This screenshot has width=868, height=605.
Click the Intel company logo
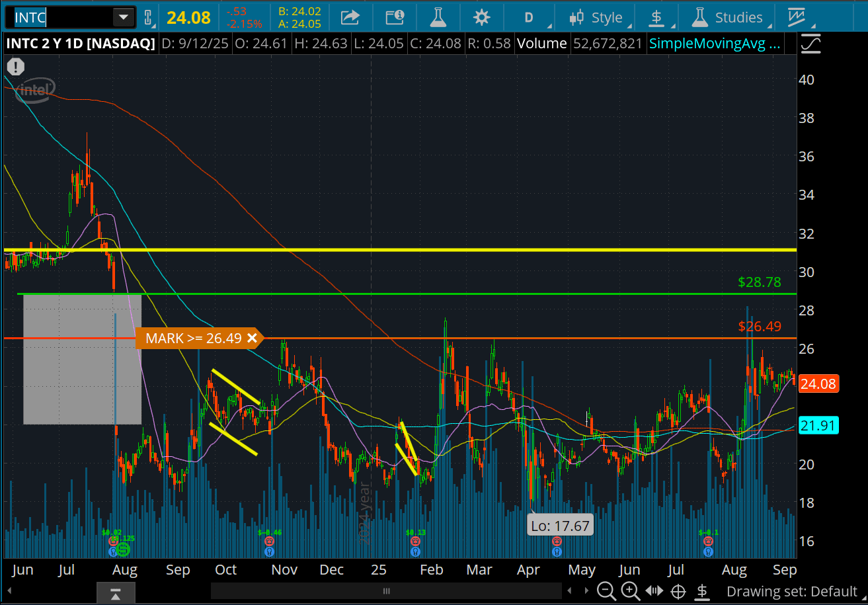click(x=34, y=91)
